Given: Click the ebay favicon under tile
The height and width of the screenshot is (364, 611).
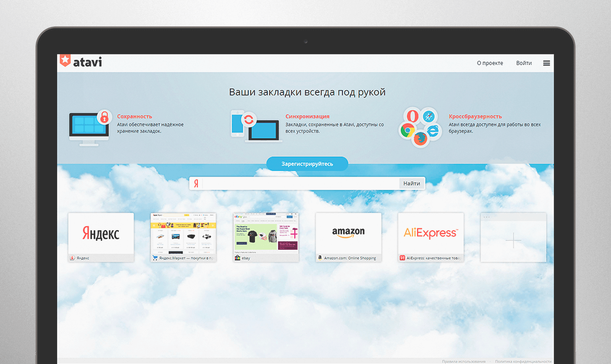Looking at the screenshot, I should click(x=237, y=258).
